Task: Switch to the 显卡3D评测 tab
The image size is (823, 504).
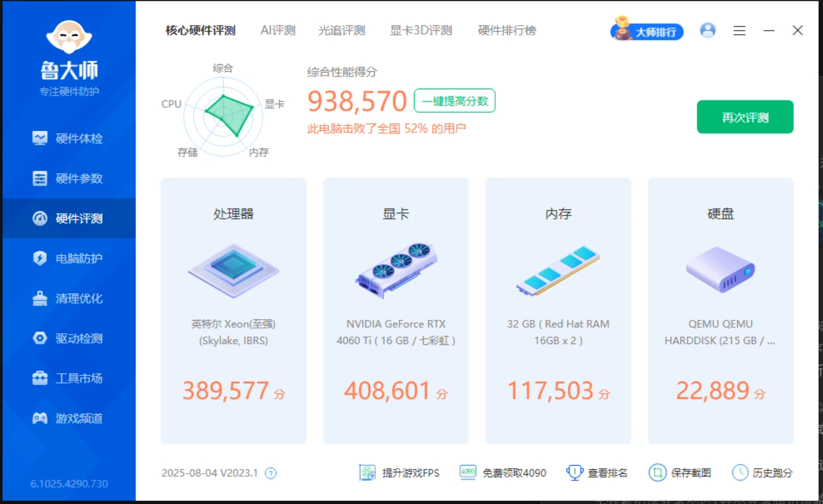Action: [421, 31]
